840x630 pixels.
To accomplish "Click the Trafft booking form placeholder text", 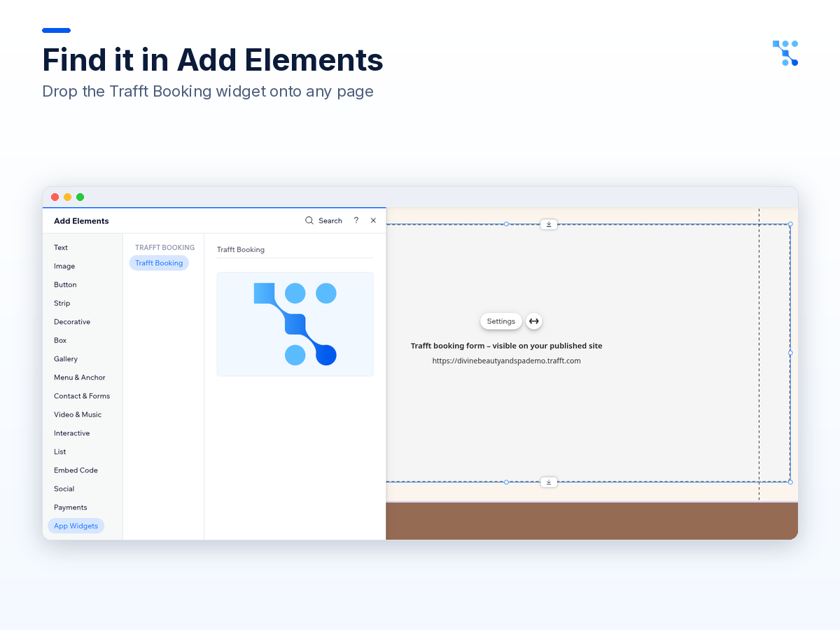I will [506, 346].
